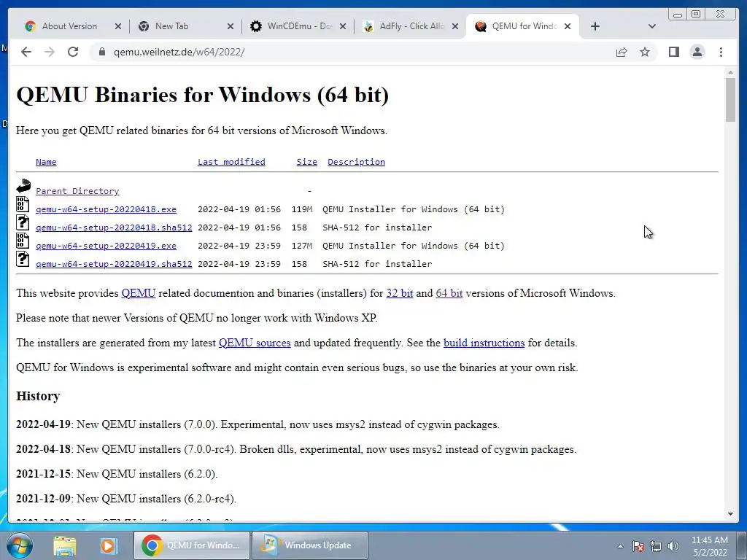
Task: Open the Action Center flag icon
Action: (638, 546)
